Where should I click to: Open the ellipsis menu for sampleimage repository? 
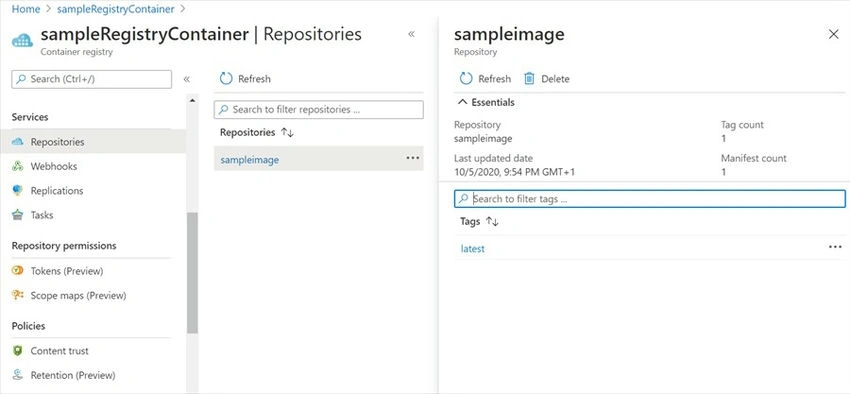point(413,158)
